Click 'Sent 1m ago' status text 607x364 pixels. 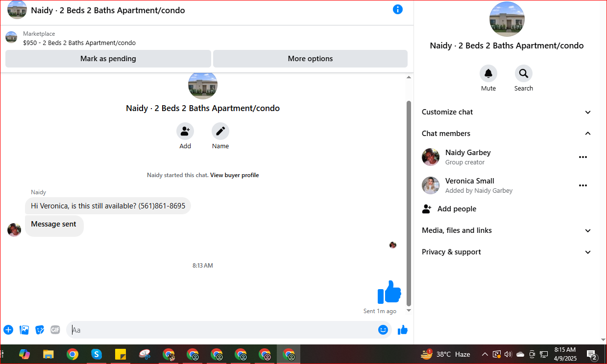[380, 311]
